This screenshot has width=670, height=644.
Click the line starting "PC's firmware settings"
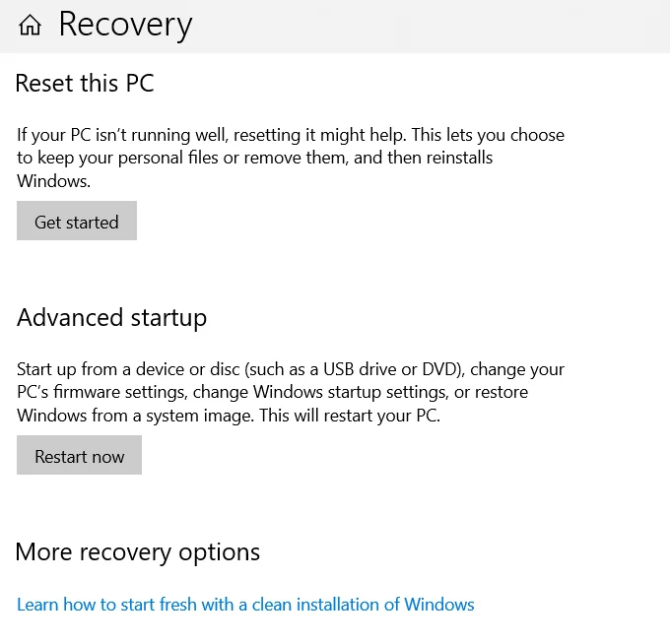click(x=272, y=392)
